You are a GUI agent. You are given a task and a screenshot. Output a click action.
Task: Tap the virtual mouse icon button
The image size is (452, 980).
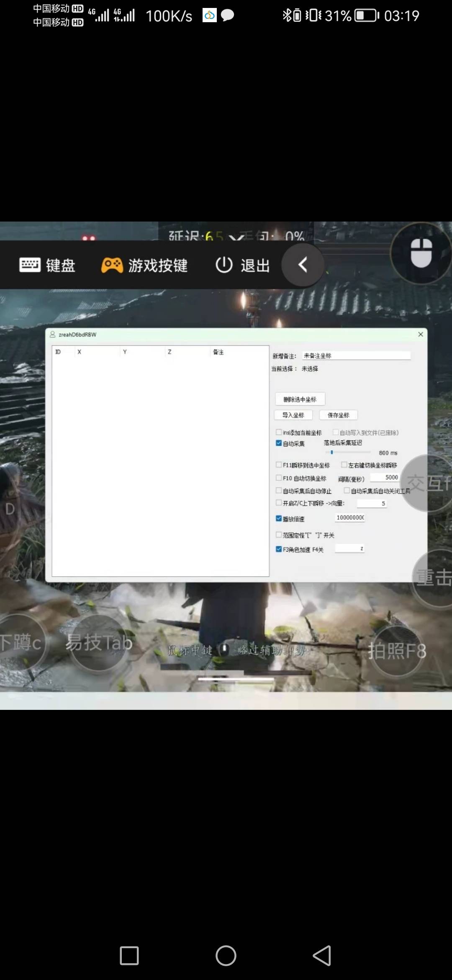(421, 253)
